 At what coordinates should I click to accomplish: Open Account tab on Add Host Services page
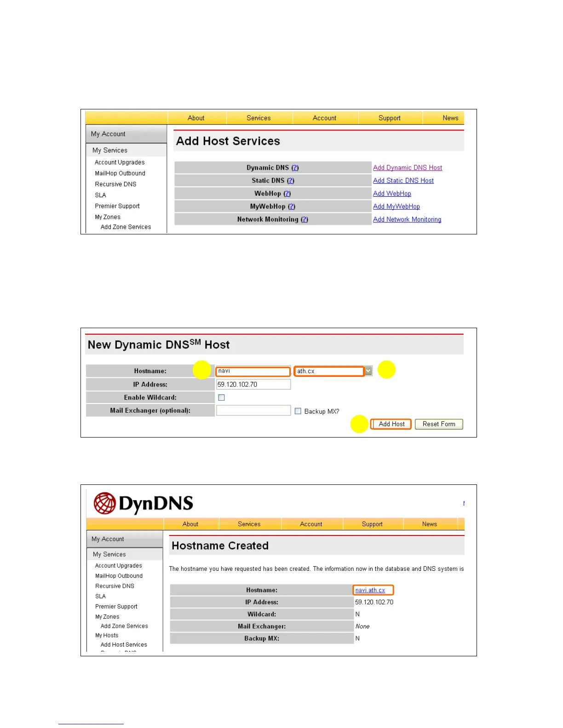click(325, 118)
